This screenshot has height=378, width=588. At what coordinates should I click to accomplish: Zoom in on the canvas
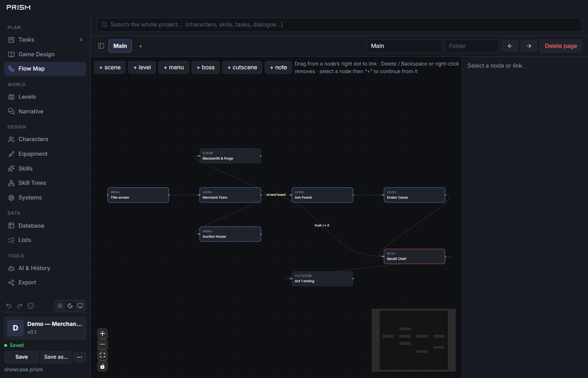(102, 333)
